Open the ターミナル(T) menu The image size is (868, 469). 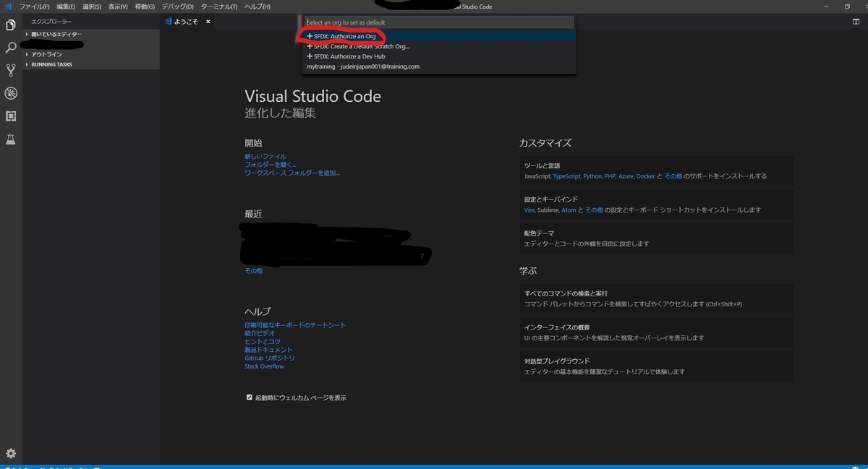coord(219,7)
